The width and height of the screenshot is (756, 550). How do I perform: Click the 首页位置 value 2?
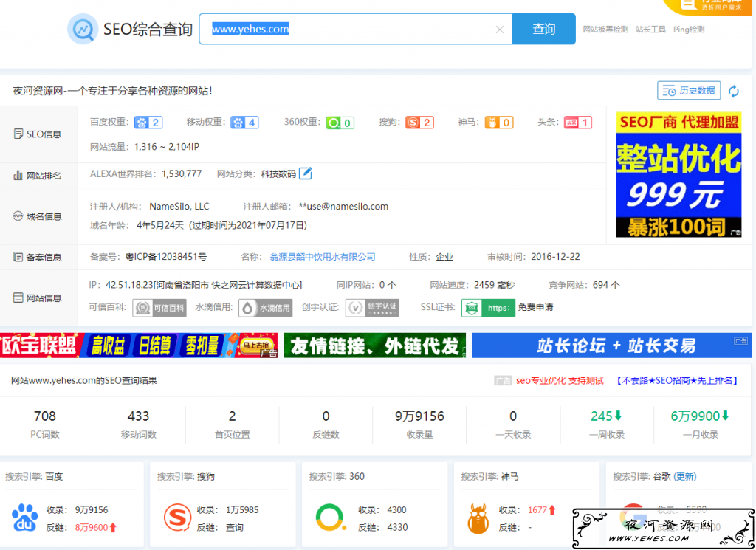click(x=233, y=416)
